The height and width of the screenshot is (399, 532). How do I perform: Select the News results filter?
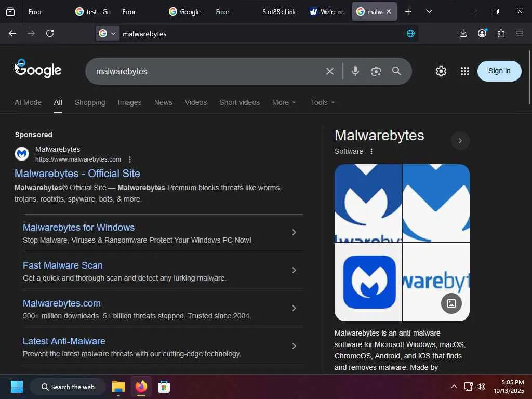tap(163, 102)
